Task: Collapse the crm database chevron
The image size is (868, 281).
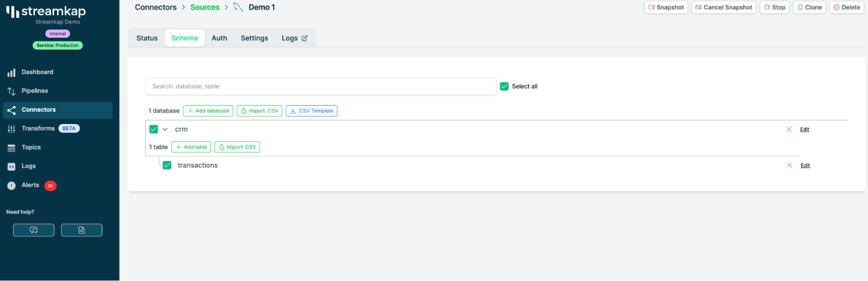Action: click(165, 129)
